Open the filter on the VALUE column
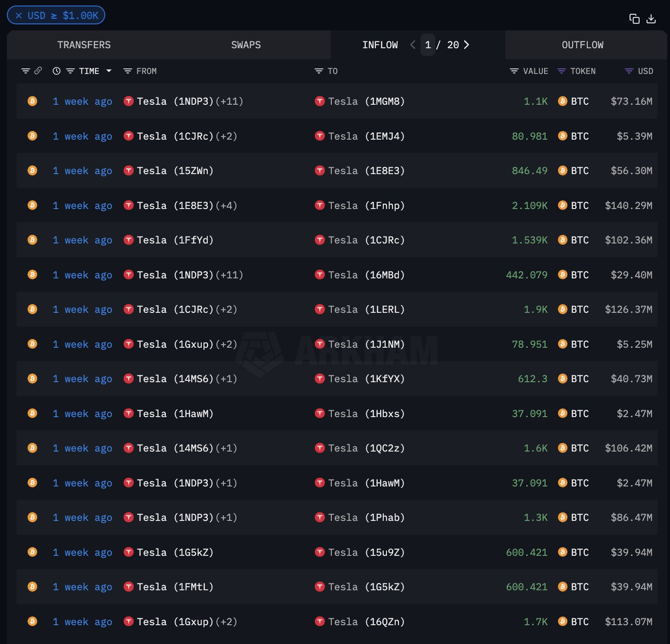Screen dimensions: 670x644 point(513,71)
